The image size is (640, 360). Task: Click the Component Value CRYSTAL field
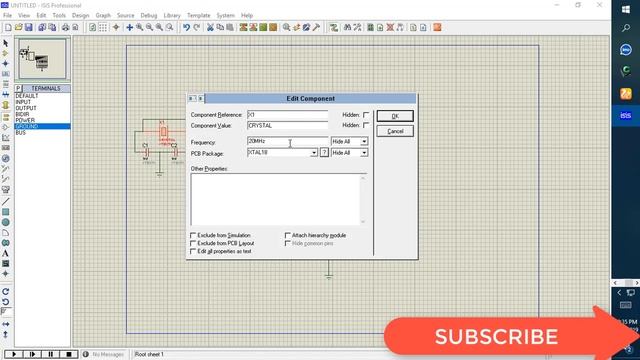pos(287,126)
